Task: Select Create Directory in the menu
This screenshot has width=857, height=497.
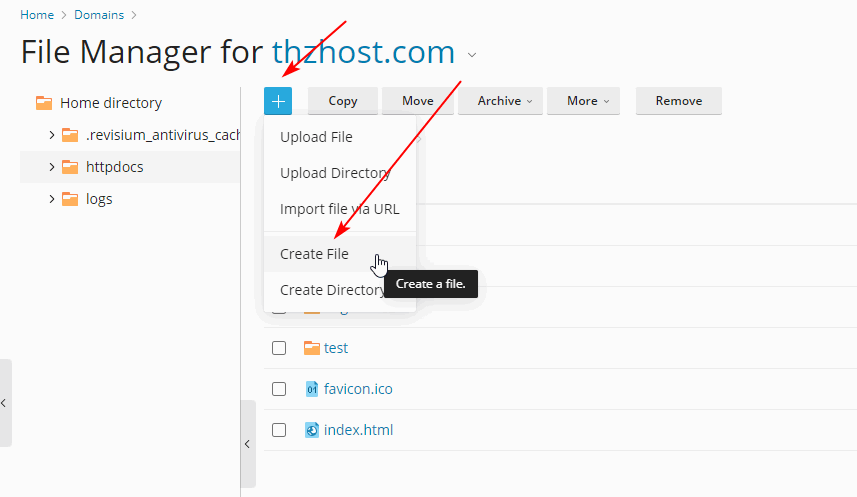Action: point(339,290)
